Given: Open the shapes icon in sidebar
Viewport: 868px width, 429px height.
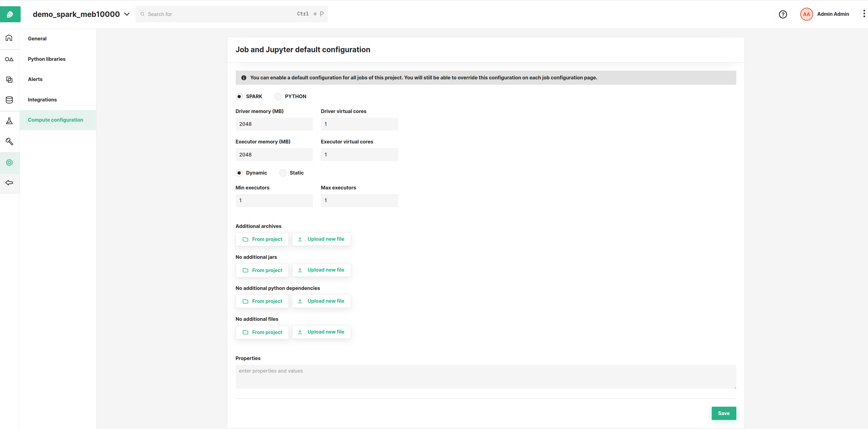Looking at the screenshot, I should pyautogui.click(x=9, y=59).
